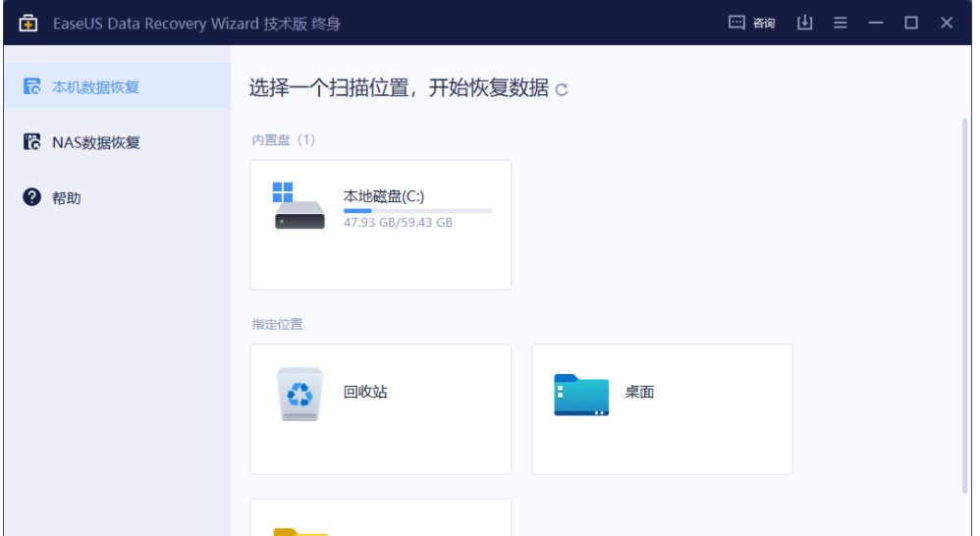Click the NAS数据恢复 sidebar icon
Image resolution: width=980 pixels, height=536 pixels.
pos(31,142)
